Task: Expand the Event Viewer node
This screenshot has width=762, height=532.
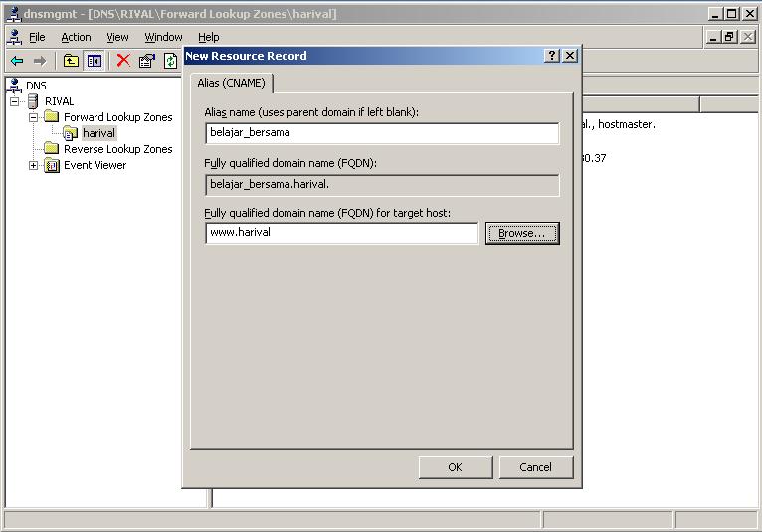Action: click(x=33, y=165)
